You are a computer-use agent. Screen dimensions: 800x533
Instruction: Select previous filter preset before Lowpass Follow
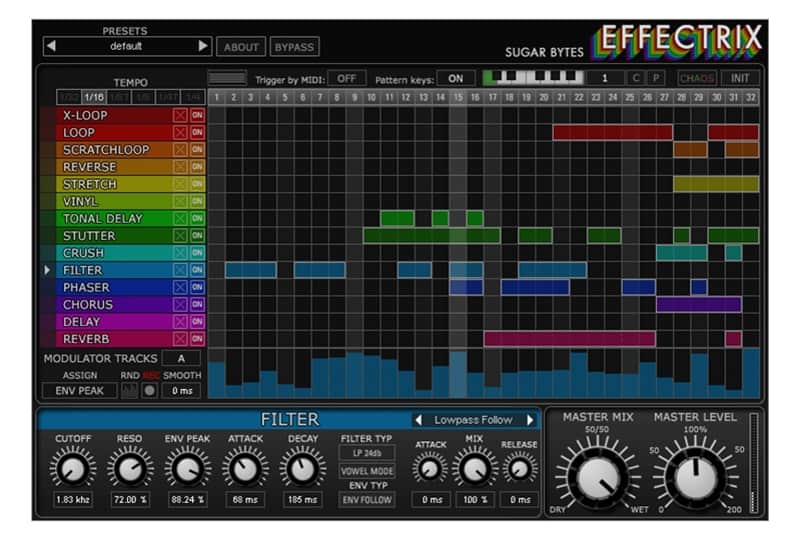(x=418, y=420)
